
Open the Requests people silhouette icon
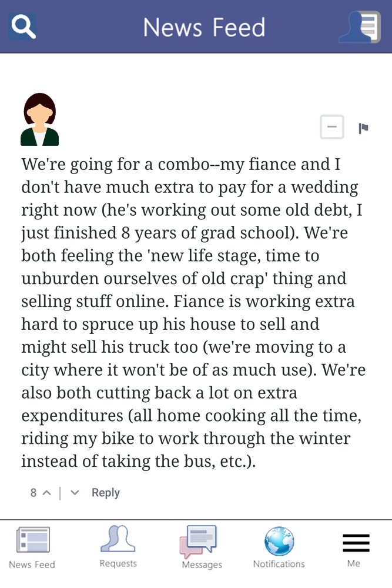tap(118, 539)
